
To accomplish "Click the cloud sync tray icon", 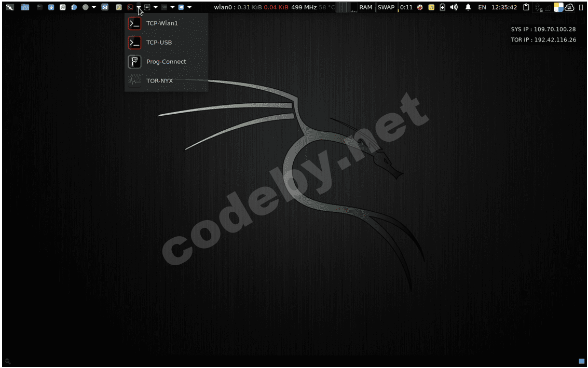I will (569, 7).
